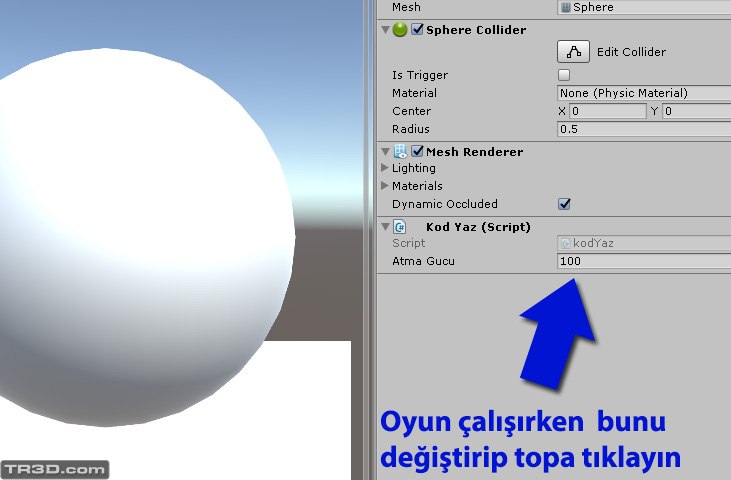Click the Center Y value field
The image size is (731, 480).
click(697, 111)
